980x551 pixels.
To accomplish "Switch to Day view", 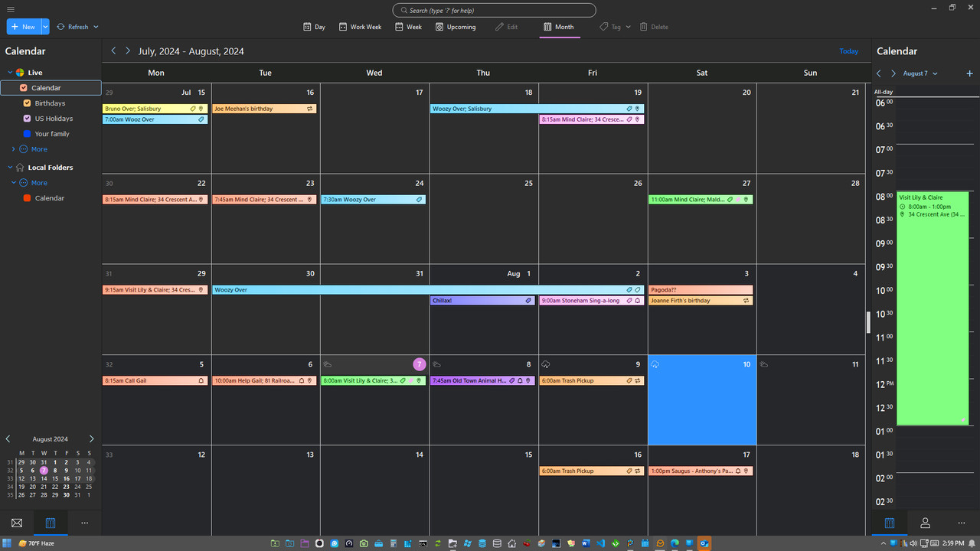I will tap(314, 26).
